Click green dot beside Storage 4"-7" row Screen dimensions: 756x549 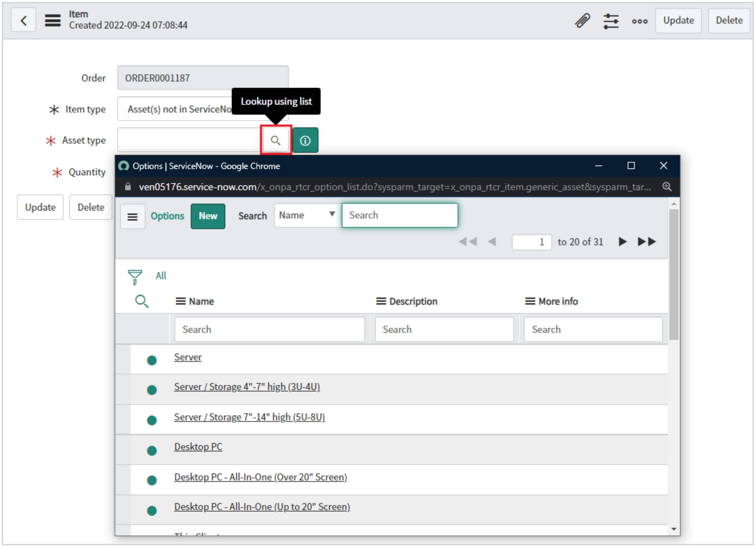[x=152, y=390]
